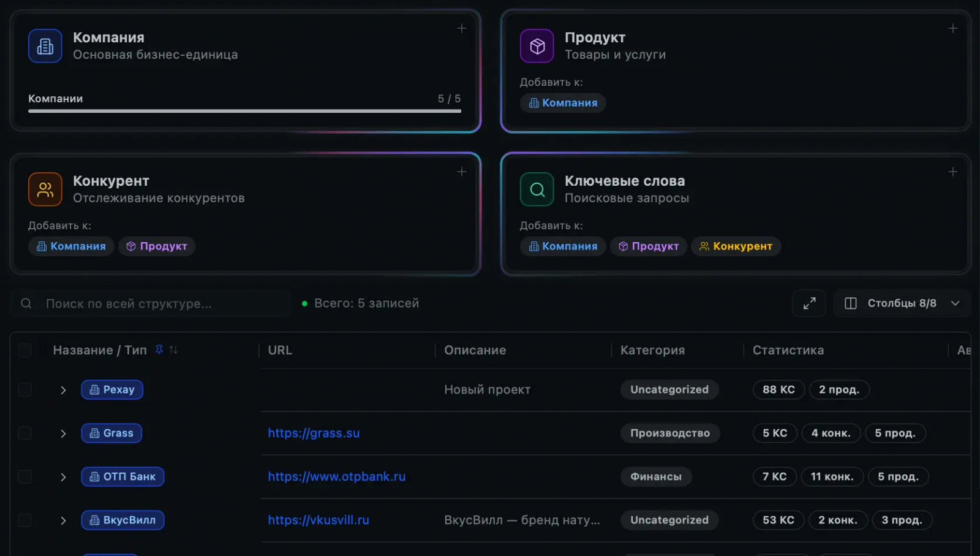The height and width of the screenshot is (556, 980).
Task: Click the magnifier icon of Ключевые слова card
Action: point(537,189)
